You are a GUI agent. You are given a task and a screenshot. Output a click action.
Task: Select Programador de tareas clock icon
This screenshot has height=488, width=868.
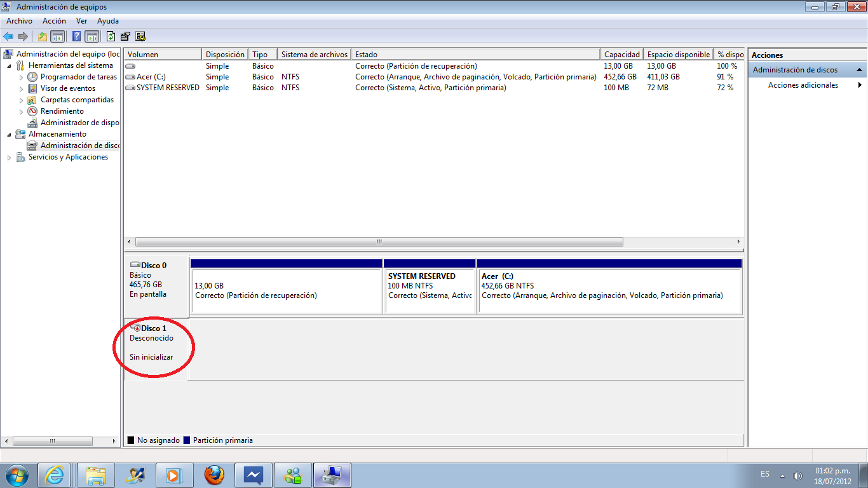tap(32, 77)
